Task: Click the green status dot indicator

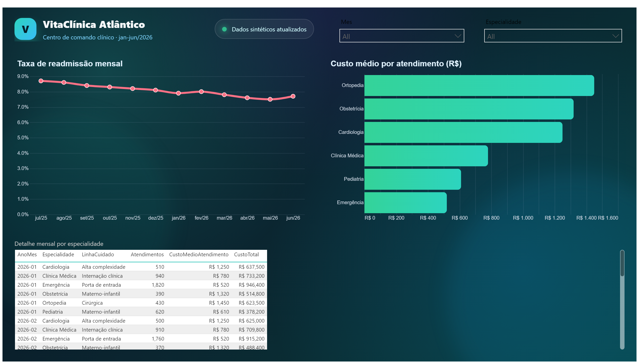Action: tap(224, 29)
